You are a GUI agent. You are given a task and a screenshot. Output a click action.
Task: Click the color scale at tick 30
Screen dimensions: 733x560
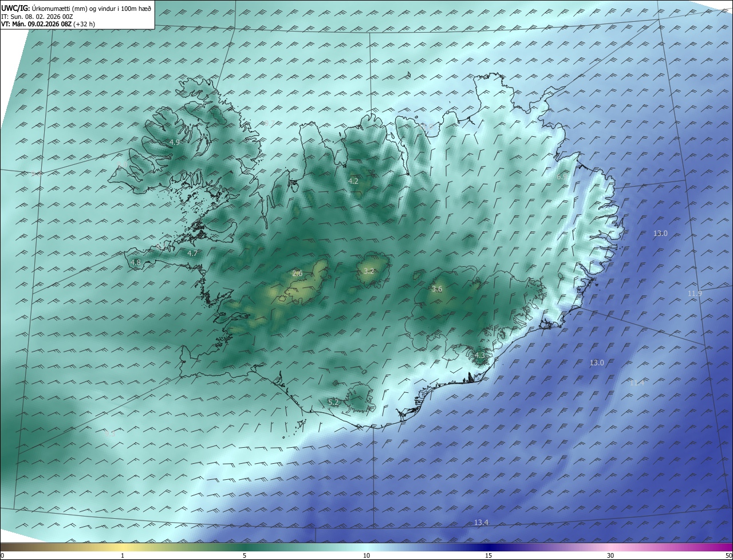[x=610, y=555]
